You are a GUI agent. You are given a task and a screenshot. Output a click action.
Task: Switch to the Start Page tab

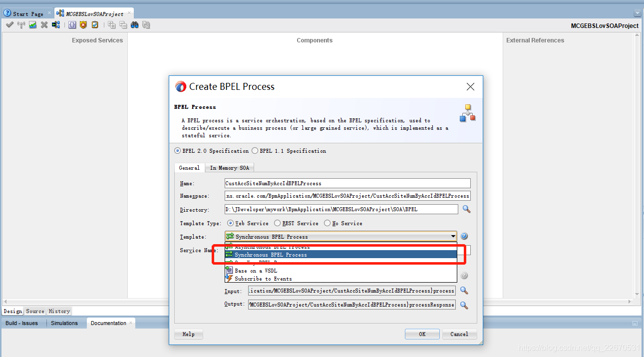coord(28,14)
